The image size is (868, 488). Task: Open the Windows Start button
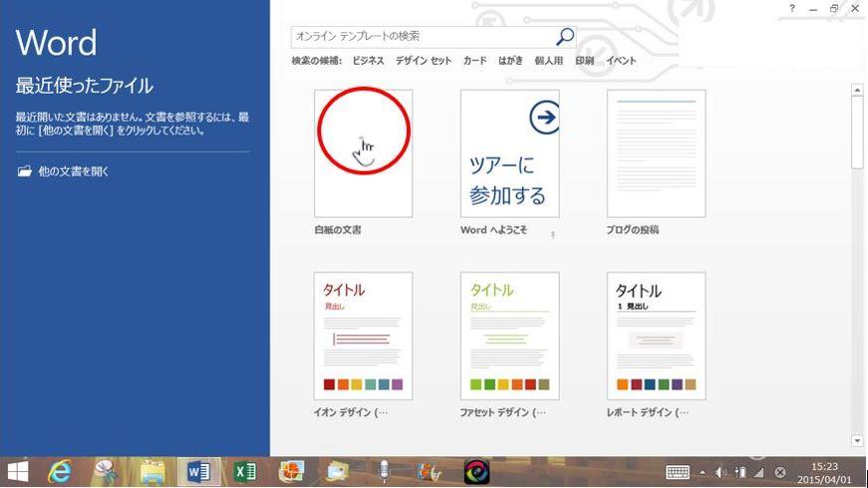pyautogui.click(x=18, y=472)
